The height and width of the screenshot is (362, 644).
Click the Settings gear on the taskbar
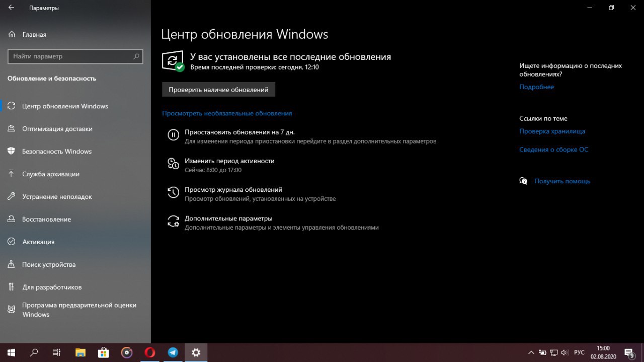point(196,352)
